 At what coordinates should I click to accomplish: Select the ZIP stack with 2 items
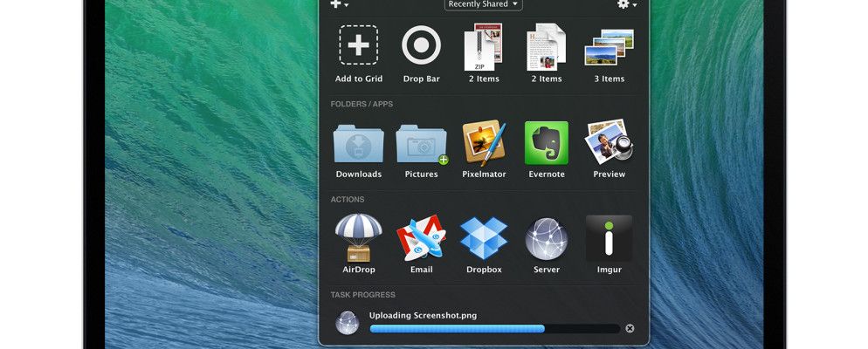483,47
